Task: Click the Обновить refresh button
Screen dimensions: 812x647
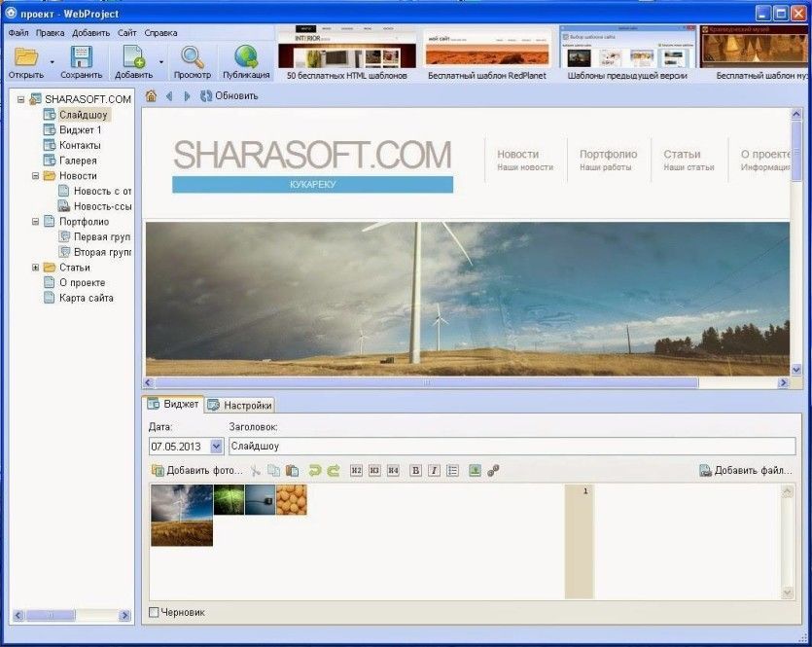Action: coord(229,95)
